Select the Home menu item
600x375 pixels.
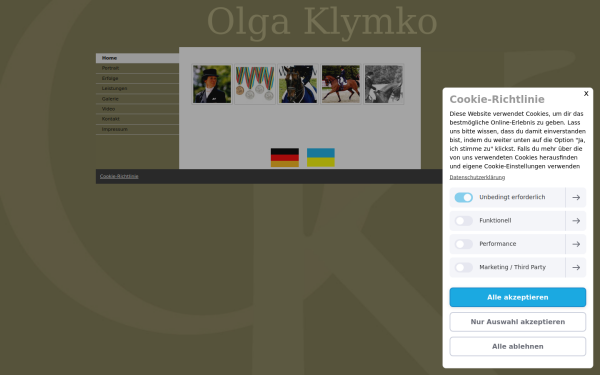(137, 58)
